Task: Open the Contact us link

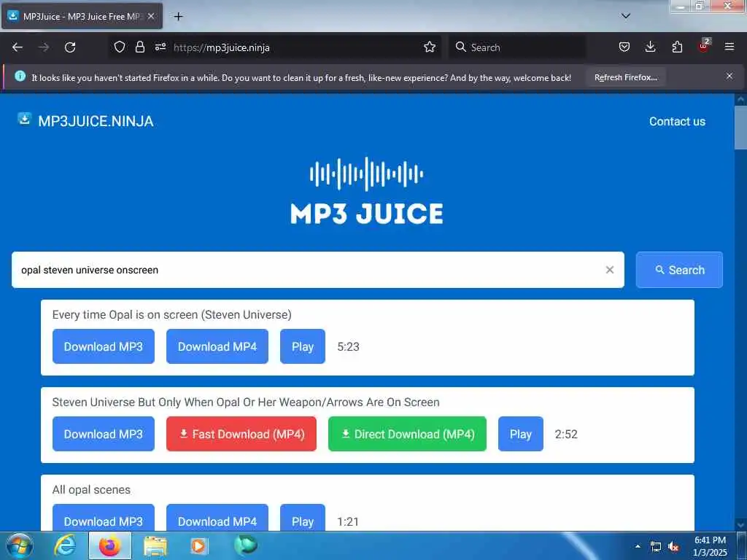Action: coord(677,122)
